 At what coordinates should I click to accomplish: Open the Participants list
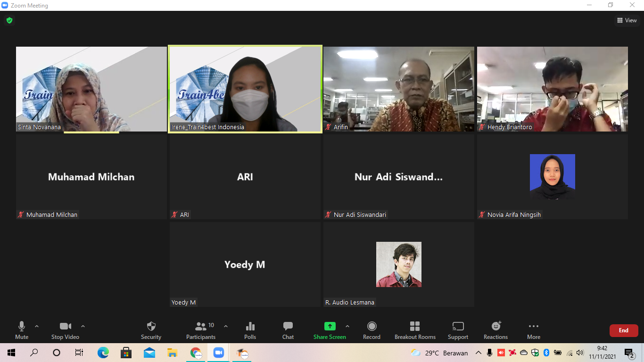(x=201, y=330)
